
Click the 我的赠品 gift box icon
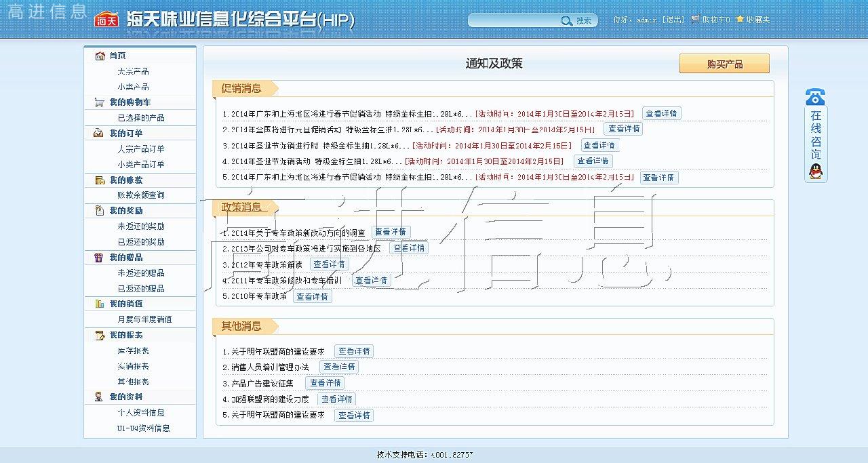tap(99, 258)
